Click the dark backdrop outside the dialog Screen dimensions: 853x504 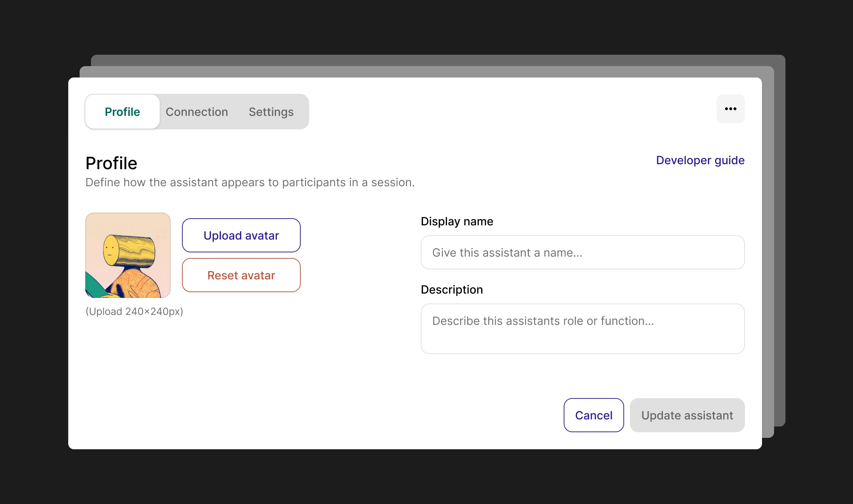click(x=36, y=249)
